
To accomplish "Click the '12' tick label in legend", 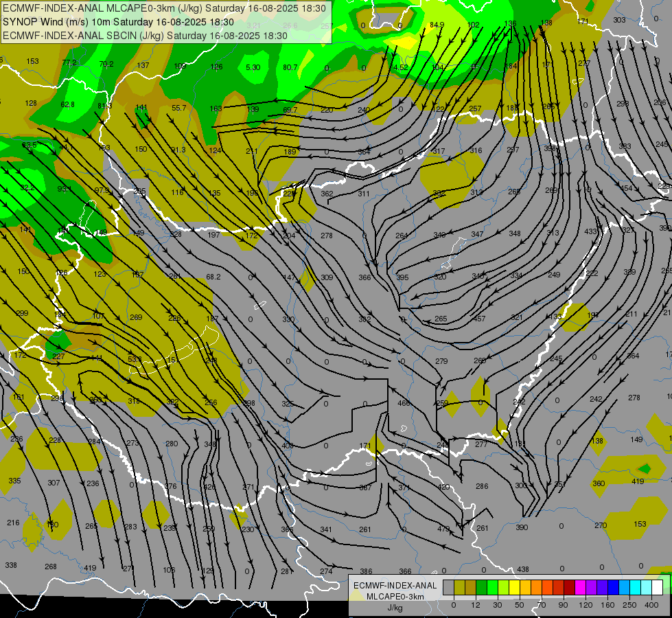I will 476,605.
